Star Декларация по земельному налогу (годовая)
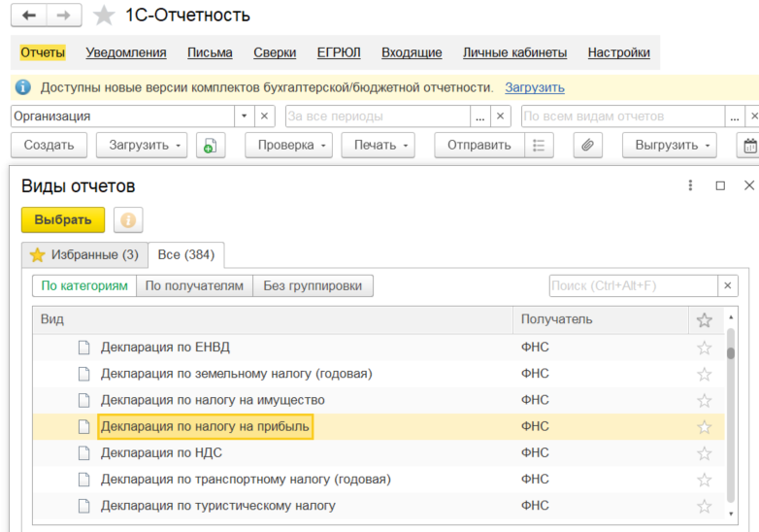Screen dimensions: 759x532 coord(705,374)
